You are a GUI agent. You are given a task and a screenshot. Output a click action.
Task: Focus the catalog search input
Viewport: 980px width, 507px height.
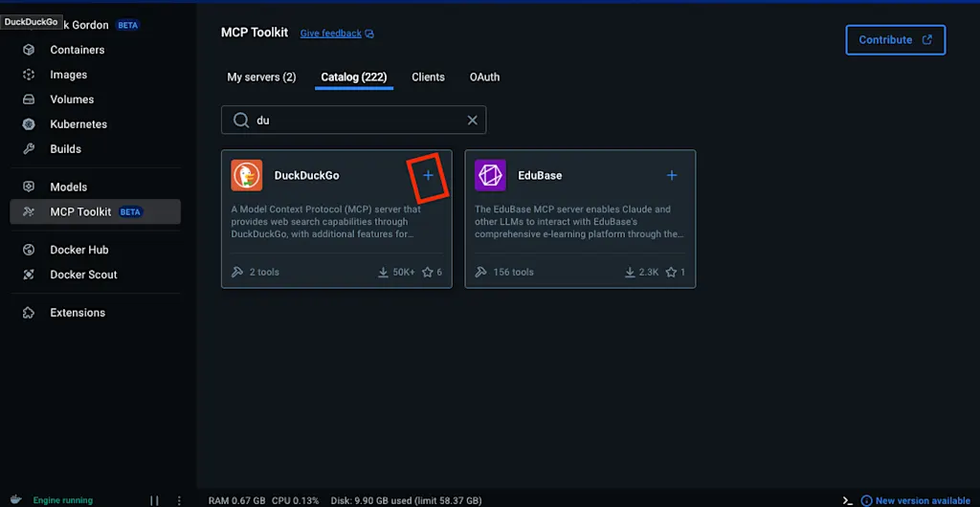pyautogui.click(x=354, y=120)
